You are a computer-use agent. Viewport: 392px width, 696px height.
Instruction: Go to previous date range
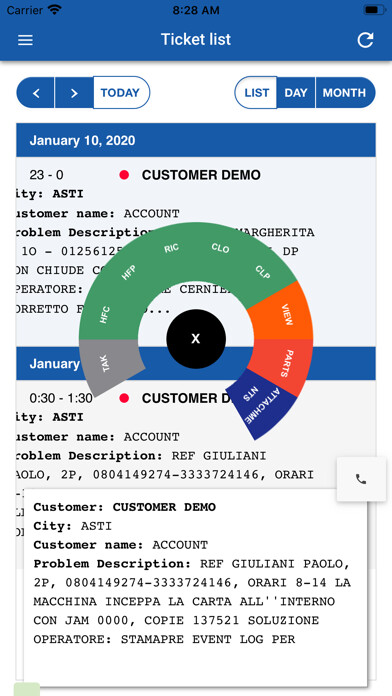(36, 93)
